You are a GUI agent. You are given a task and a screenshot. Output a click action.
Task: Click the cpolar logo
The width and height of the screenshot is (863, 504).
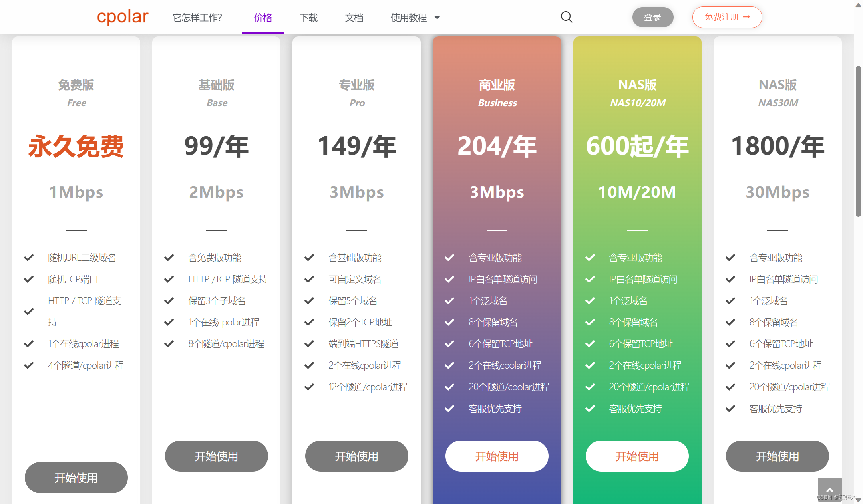(123, 17)
